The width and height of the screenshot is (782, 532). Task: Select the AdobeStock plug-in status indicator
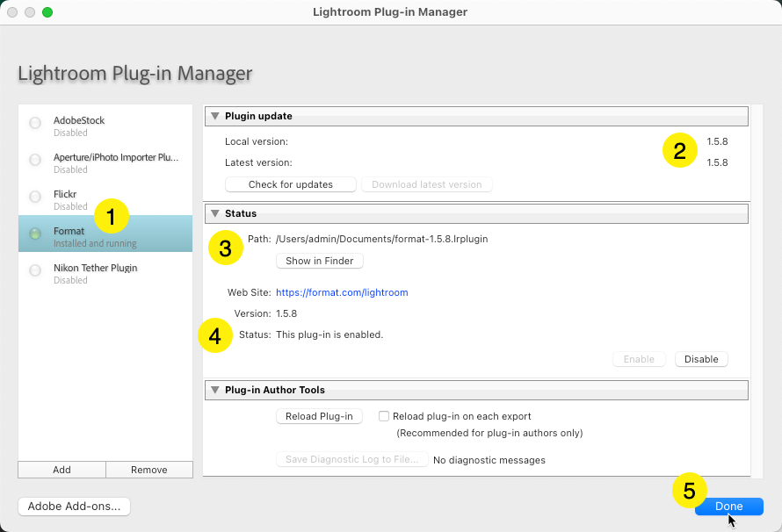click(35, 123)
